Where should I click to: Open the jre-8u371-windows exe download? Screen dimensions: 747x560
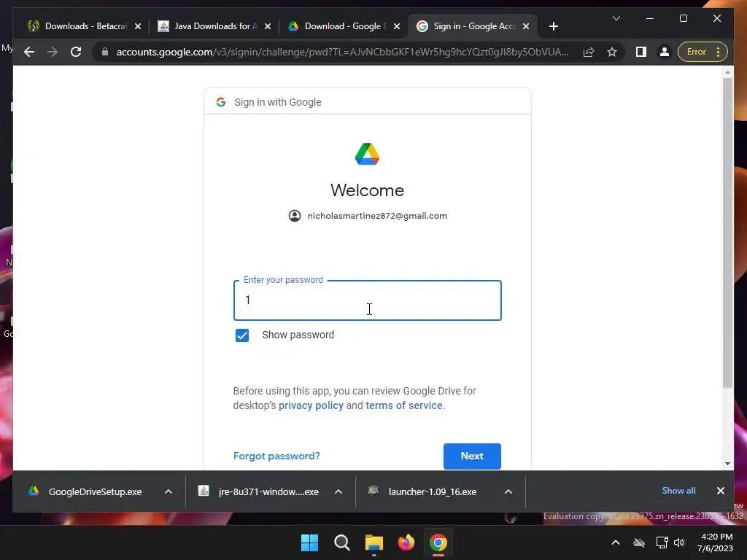point(260,491)
